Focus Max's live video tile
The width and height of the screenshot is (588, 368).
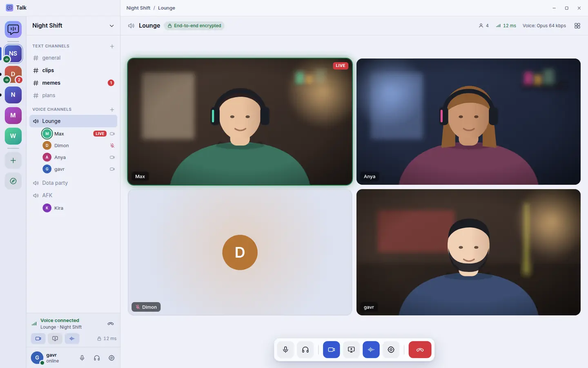click(240, 121)
